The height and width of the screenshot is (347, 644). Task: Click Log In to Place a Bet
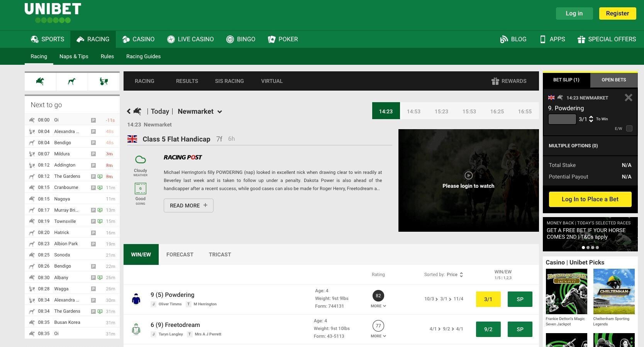590,199
